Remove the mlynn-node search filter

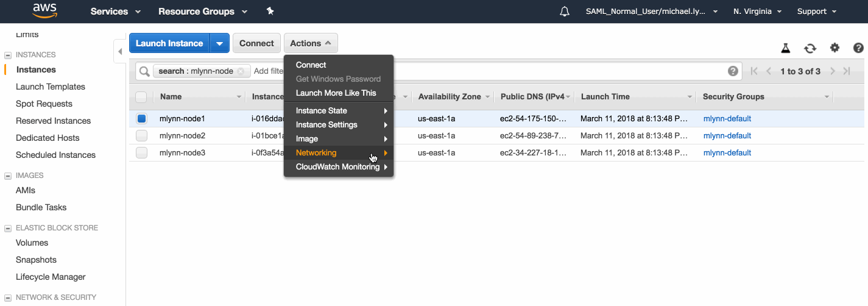click(x=241, y=71)
